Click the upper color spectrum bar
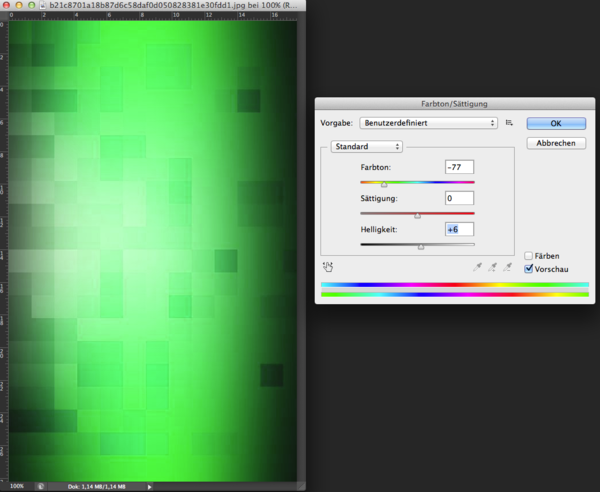Image resolution: width=600 pixels, height=492 pixels. point(455,285)
